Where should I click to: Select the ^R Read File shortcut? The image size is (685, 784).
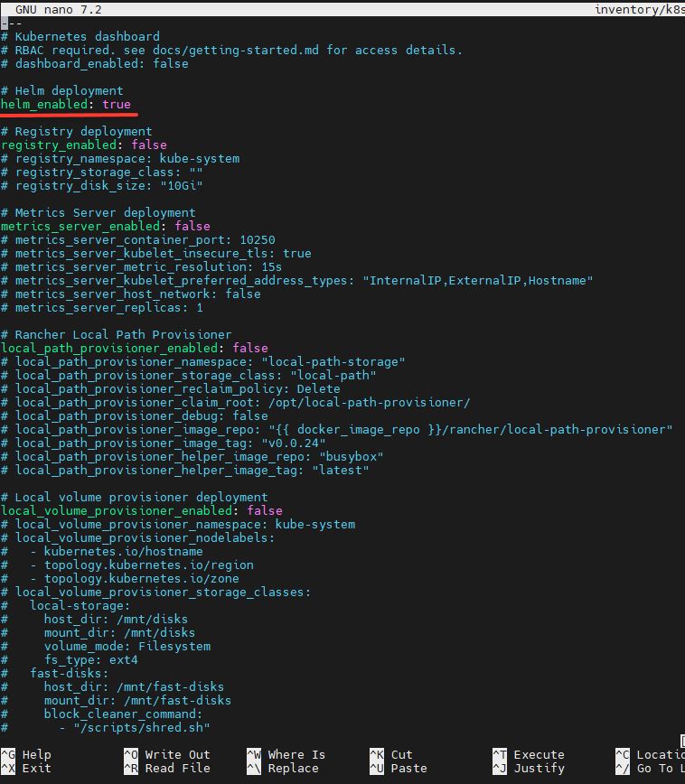167,768
